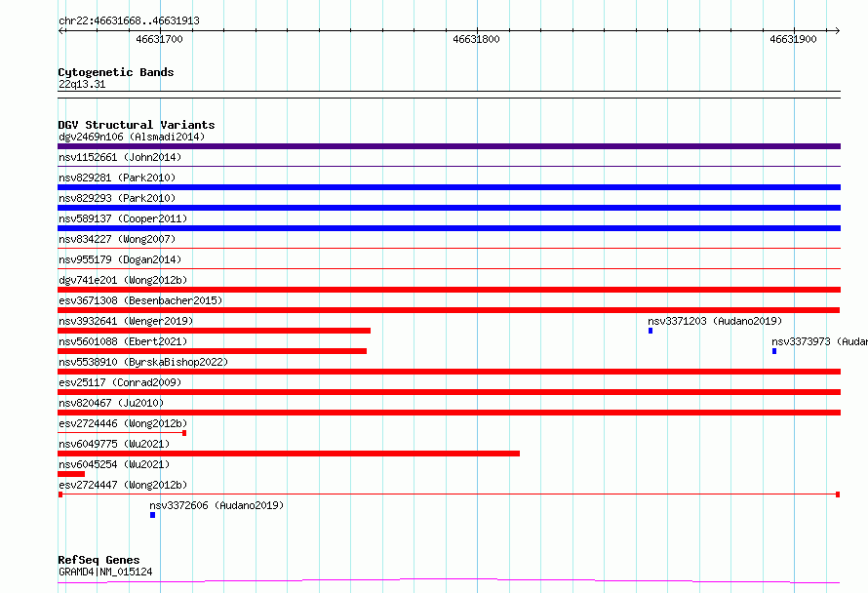The width and height of the screenshot is (868, 593).
Task: Click the left arrow of the ruler
Action: pos(61,31)
